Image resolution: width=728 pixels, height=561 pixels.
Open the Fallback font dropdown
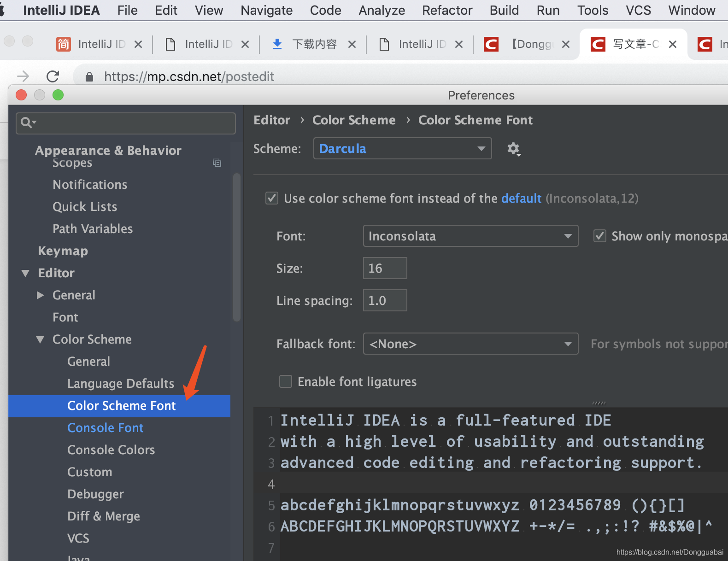pyautogui.click(x=470, y=344)
